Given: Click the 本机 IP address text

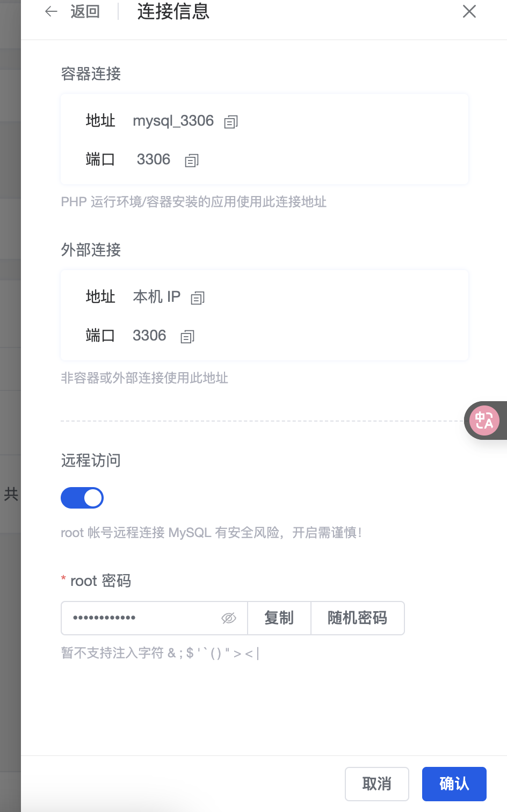Looking at the screenshot, I should point(157,296).
